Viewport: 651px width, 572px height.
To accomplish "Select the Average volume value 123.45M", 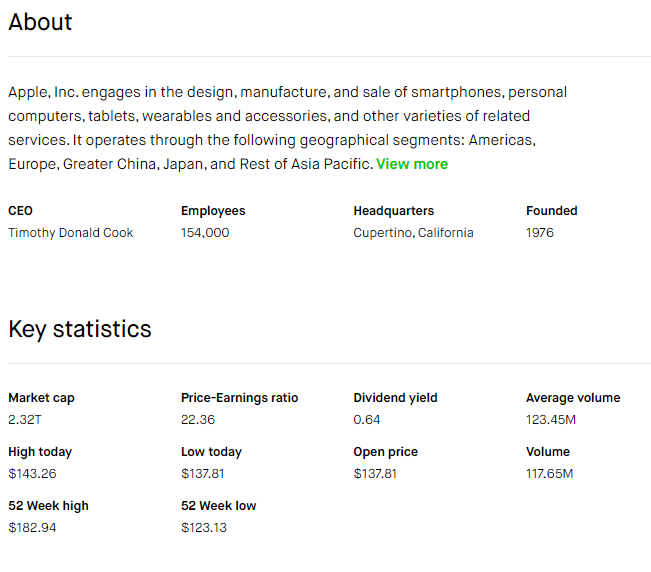I will pos(551,420).
